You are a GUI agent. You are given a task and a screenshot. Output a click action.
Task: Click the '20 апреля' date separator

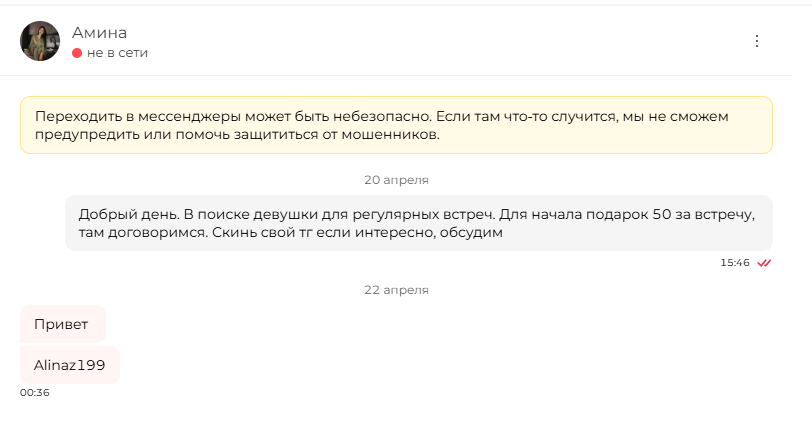pyautogui.click(x=396, y=180)
